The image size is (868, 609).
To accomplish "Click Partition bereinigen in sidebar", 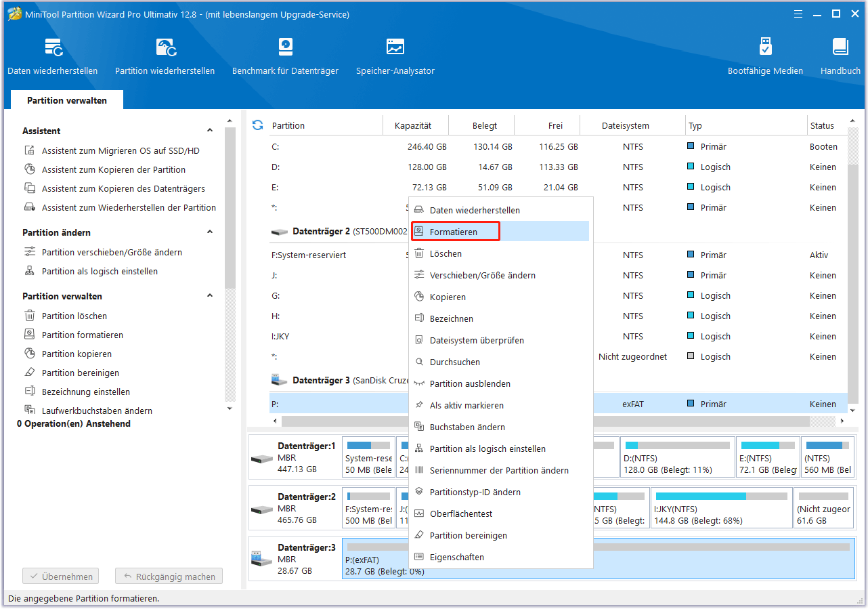I will tap(72, 373).
